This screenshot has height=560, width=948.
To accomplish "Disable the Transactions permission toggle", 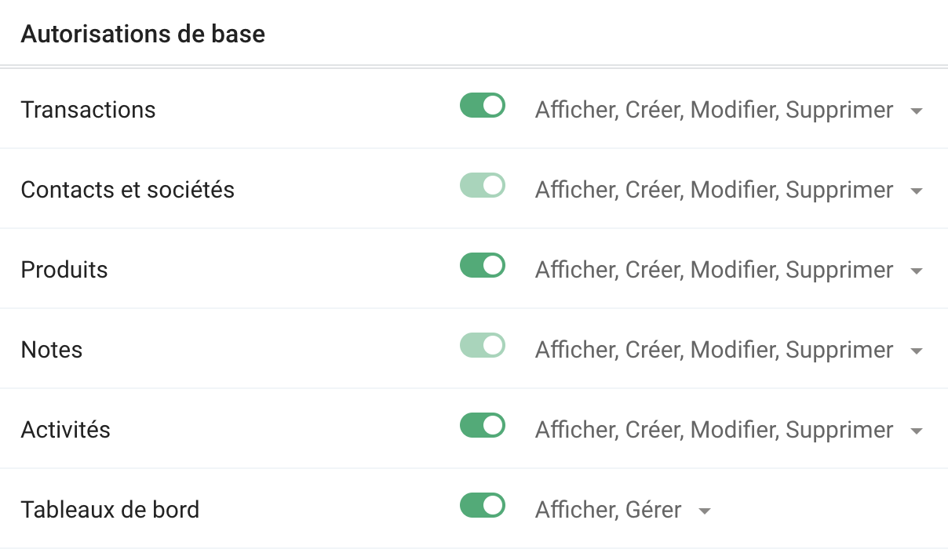I will [x=482, y=106].
